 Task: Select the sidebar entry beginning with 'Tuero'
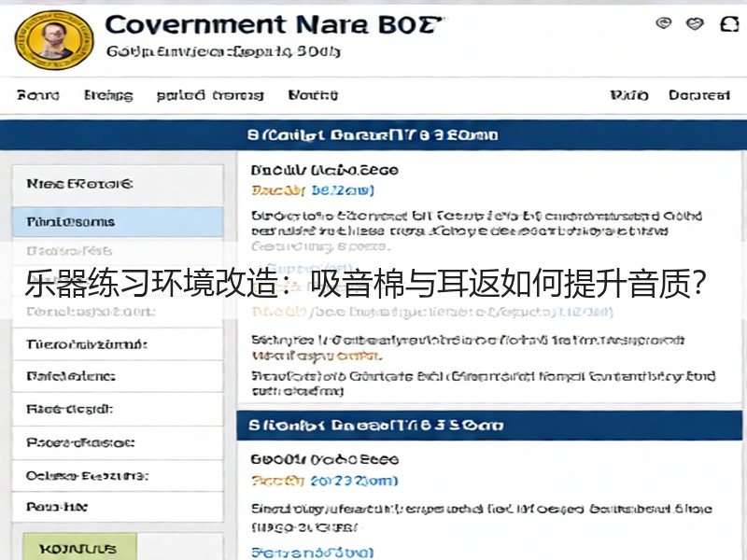118,344
